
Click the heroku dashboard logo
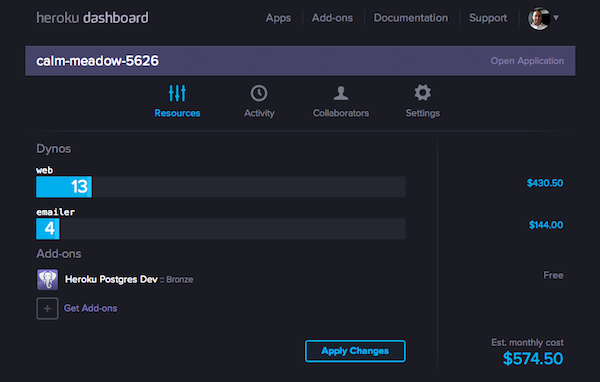click(x=92, y=18)
